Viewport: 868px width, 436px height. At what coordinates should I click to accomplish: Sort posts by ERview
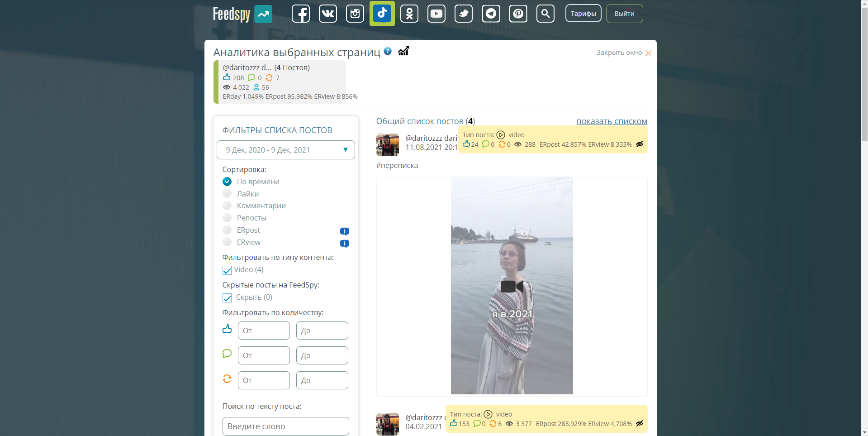(x=242, y=242)
